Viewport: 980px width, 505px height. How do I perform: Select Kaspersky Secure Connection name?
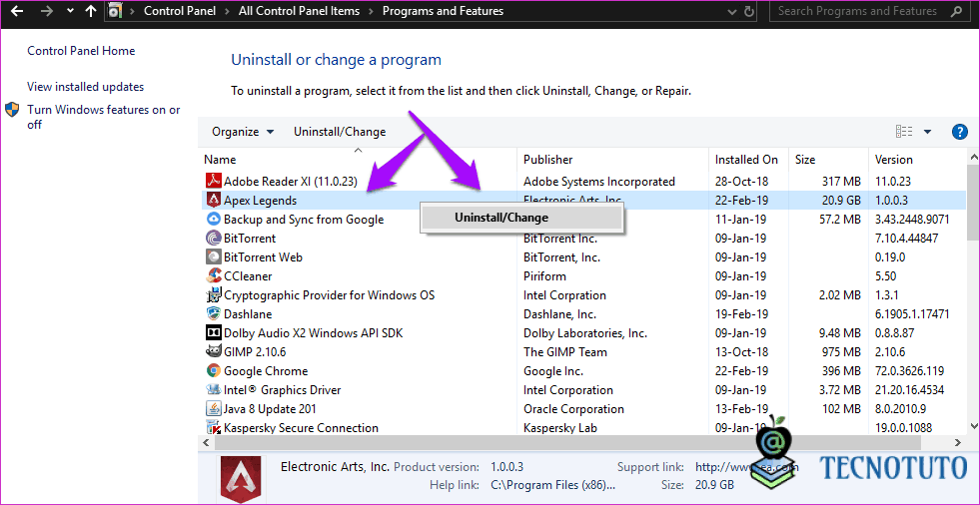(301, 427)
